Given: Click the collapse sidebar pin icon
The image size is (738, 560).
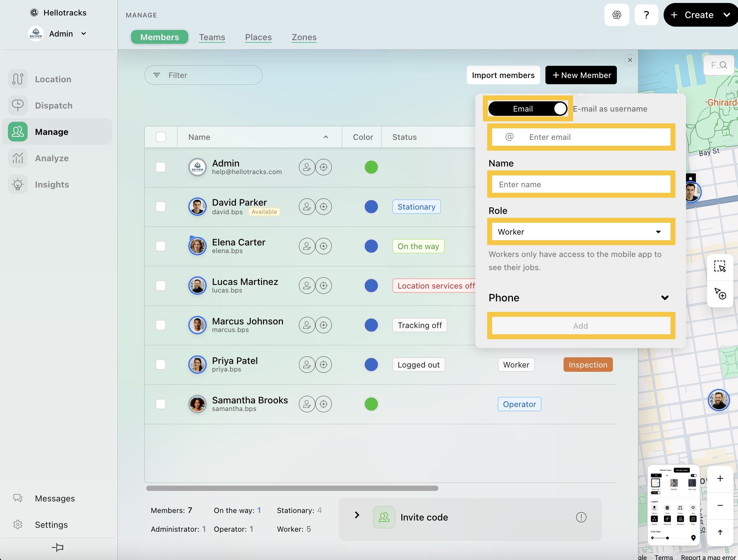Looking at the screenshot, I should (x=57, y=547).
